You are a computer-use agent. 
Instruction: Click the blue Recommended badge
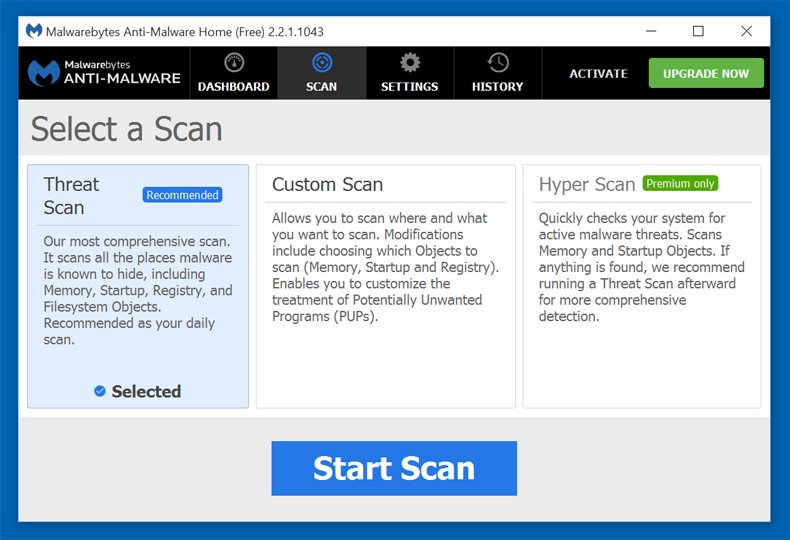tap(182, 195)
